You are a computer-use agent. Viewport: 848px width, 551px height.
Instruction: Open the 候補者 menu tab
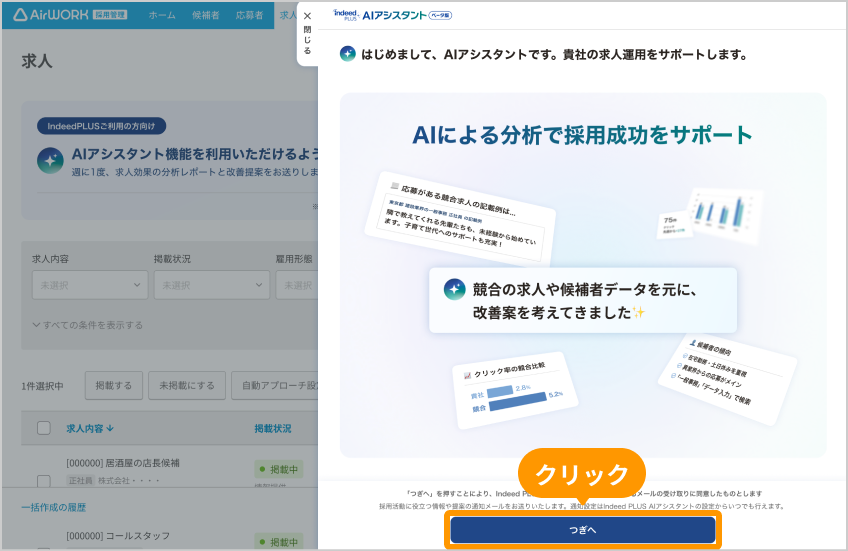tap(206, 15)
